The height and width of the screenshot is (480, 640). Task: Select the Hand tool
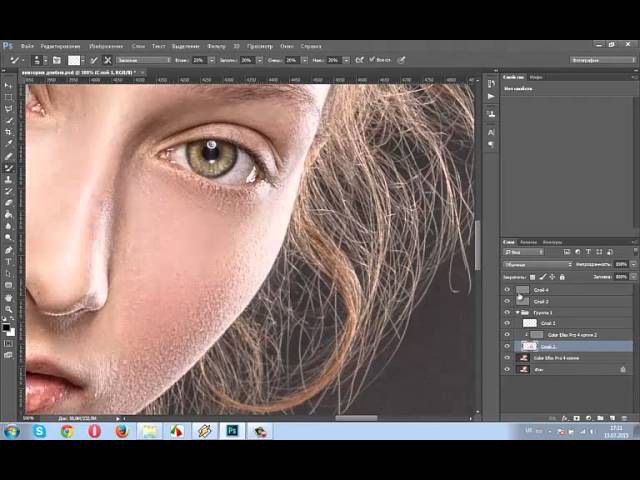(9, 297)
